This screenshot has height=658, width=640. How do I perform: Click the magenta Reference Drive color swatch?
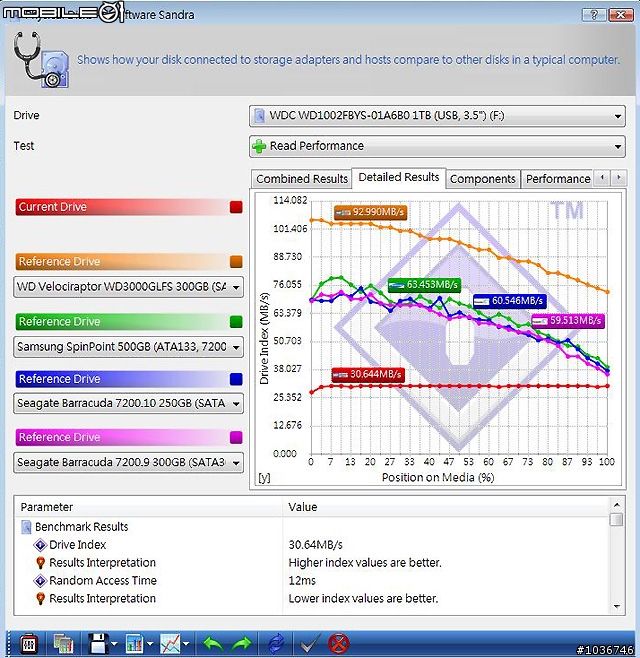(236, 437)
